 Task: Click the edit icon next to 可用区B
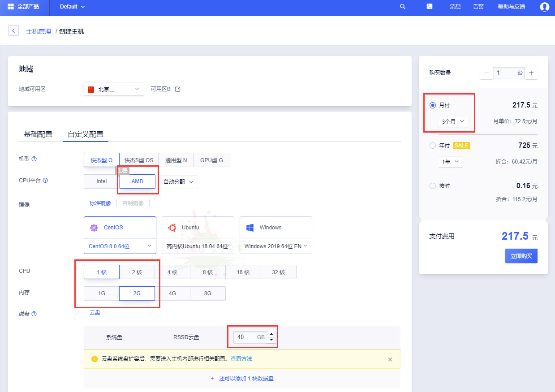point(178,89)
